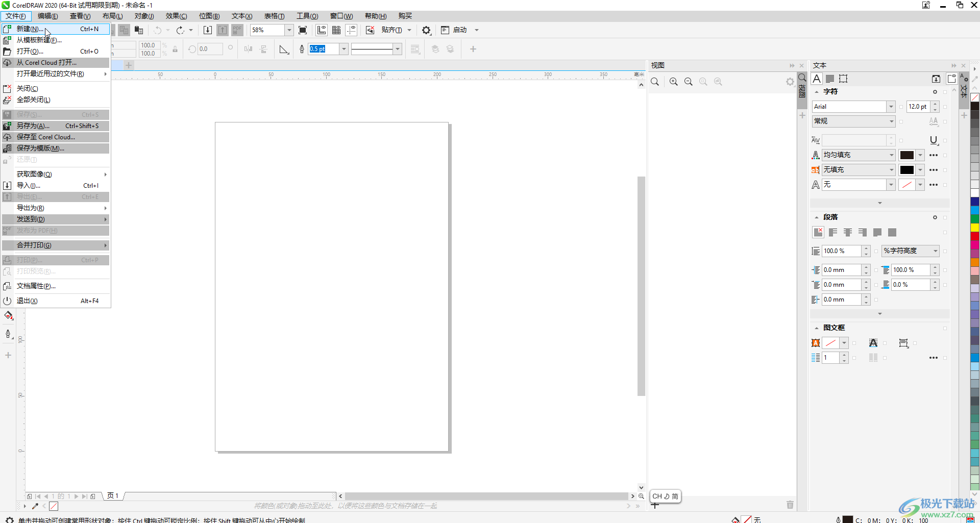Image resolution: width=980 pixels, height=523 pixels.
Task: Click the eyedropper icon near document palette
Action: (35, 506)
